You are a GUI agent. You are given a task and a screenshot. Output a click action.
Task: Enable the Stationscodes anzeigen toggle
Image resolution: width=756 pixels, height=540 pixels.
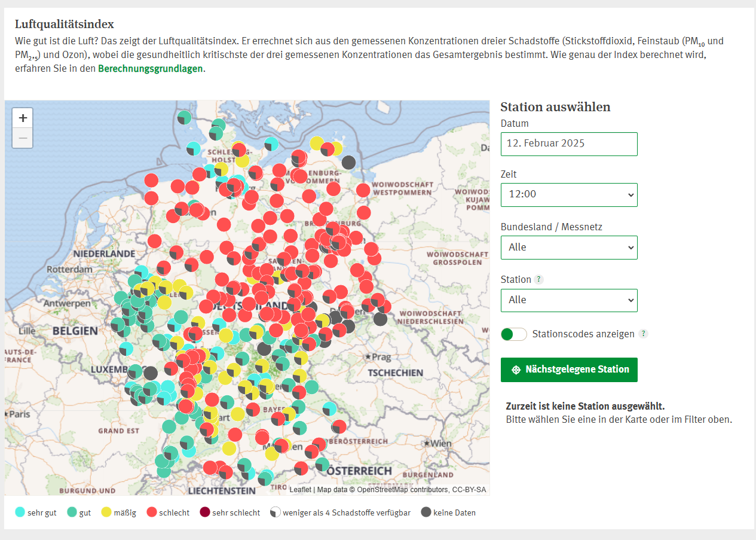pyautogui.click(x=513, y=334)
